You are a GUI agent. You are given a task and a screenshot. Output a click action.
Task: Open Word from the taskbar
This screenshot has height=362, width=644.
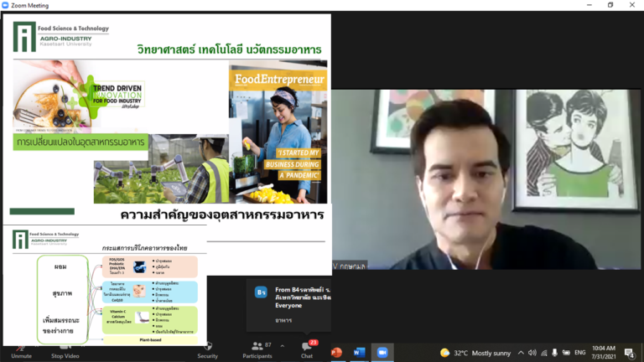(360, 352)
